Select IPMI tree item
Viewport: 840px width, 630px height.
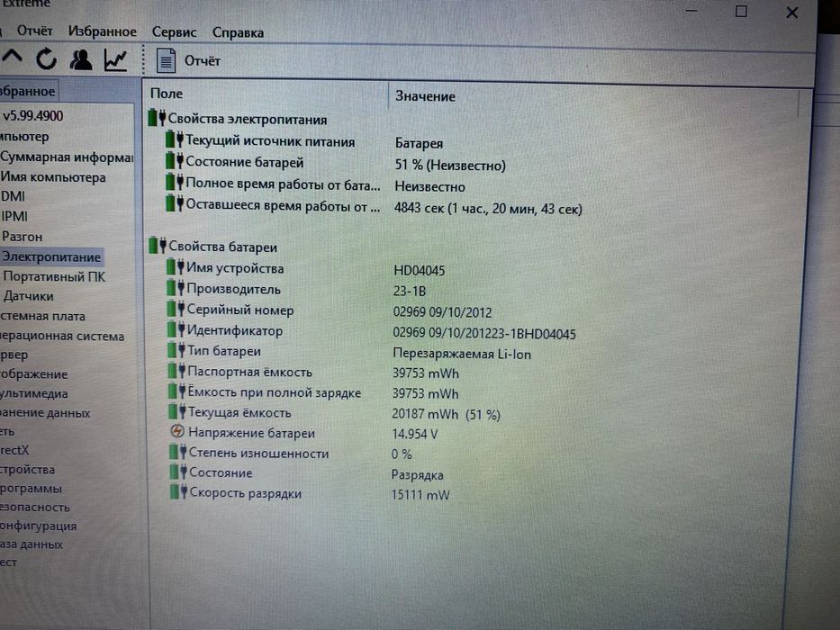14,216
